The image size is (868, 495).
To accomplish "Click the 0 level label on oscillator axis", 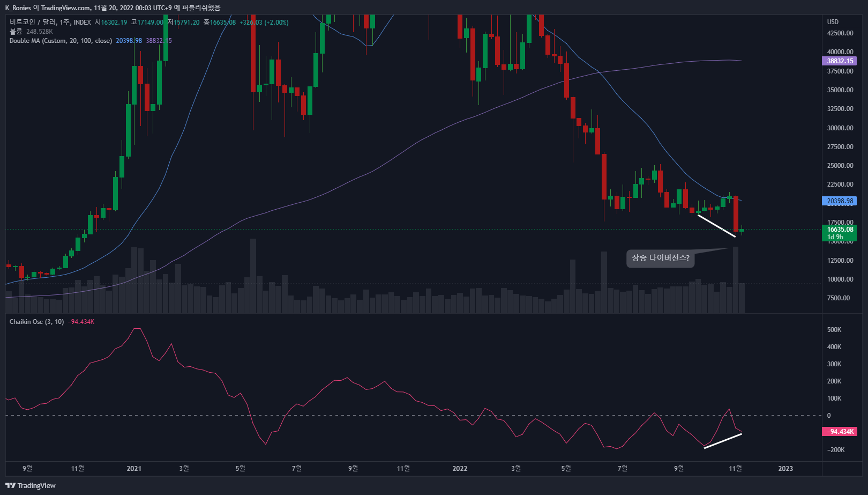I will pyautogui.click(x=829, y=416).
